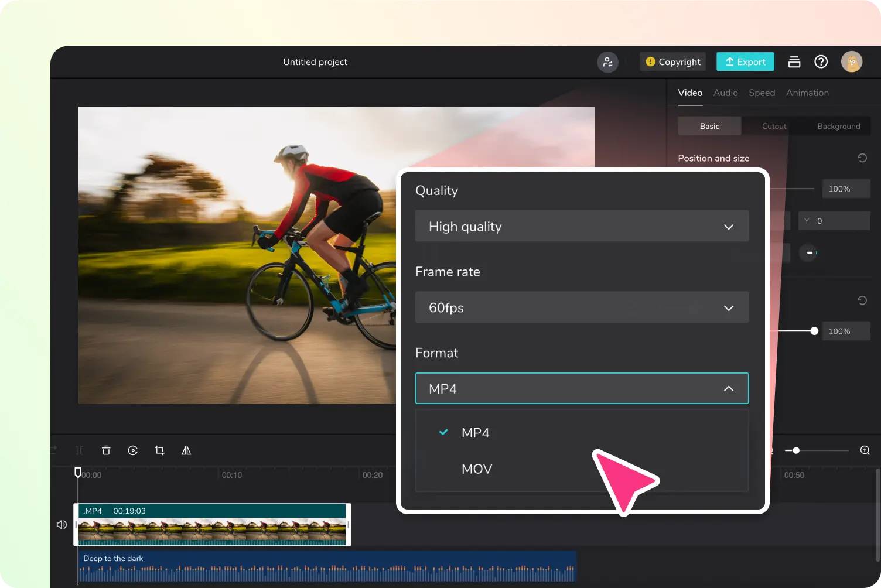Adjust the timeline zoom slider

click(796, 450)
